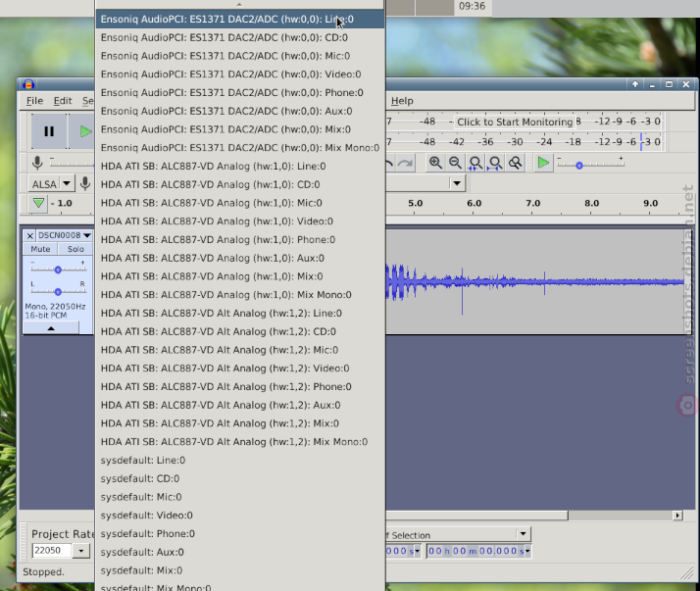Select sysdefault: Phone:0 entry

pos(240,533)
